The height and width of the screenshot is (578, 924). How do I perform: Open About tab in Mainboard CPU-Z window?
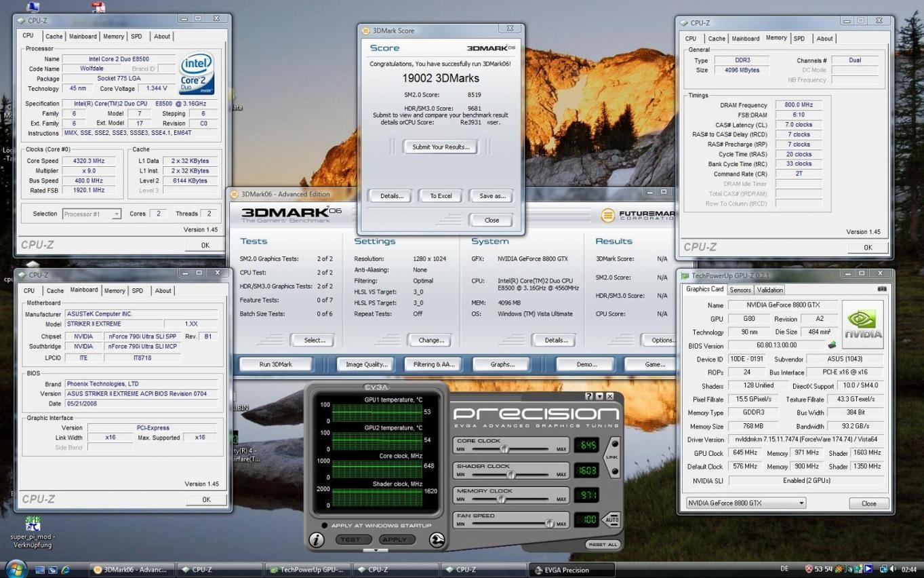tap(163, 290)
